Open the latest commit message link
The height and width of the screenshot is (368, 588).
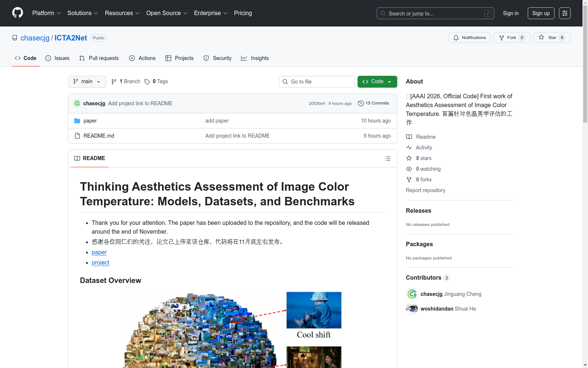point(140,103)
